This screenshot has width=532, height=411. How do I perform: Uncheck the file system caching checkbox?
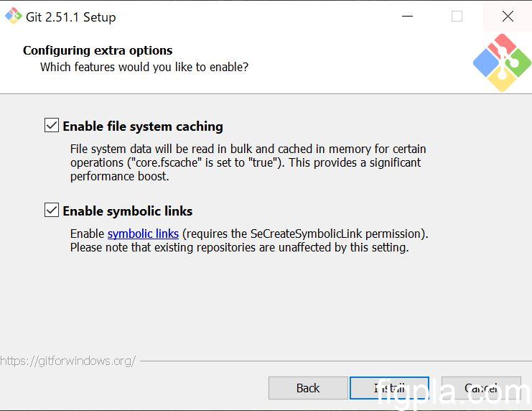(x=52, y=126)
